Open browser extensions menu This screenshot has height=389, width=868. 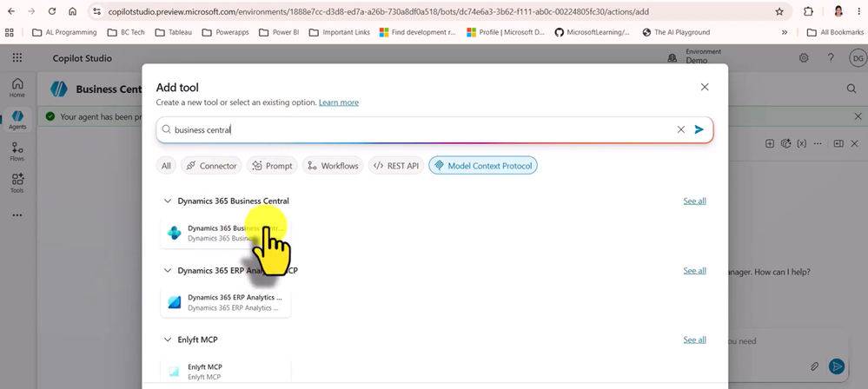click(x=808, y=11)
